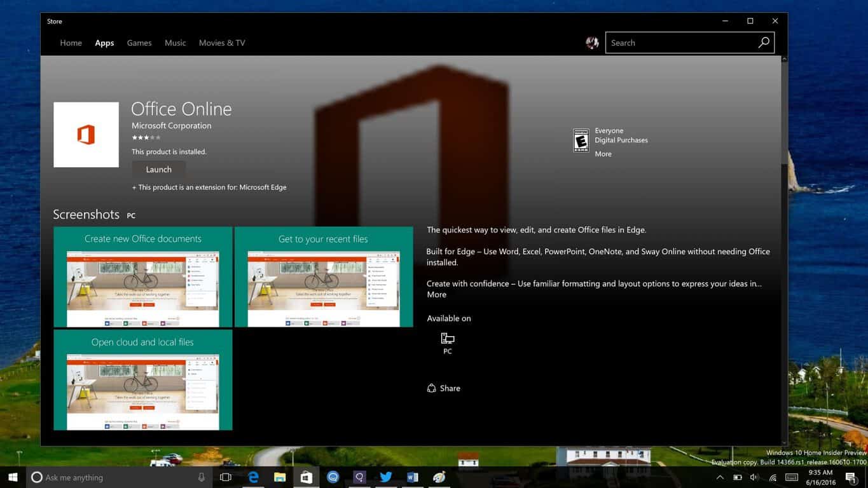
Task: Click the Digital Purchases text
Action: click(621, 140)
